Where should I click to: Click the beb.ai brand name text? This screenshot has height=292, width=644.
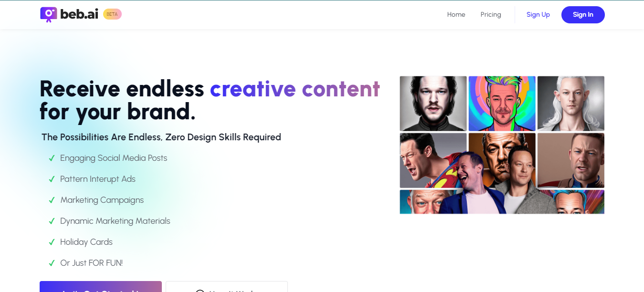click(x=79, y=14)
